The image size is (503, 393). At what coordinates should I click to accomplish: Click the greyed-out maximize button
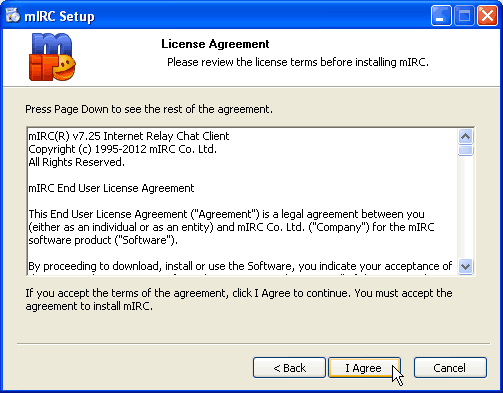[x=464, y=15]
